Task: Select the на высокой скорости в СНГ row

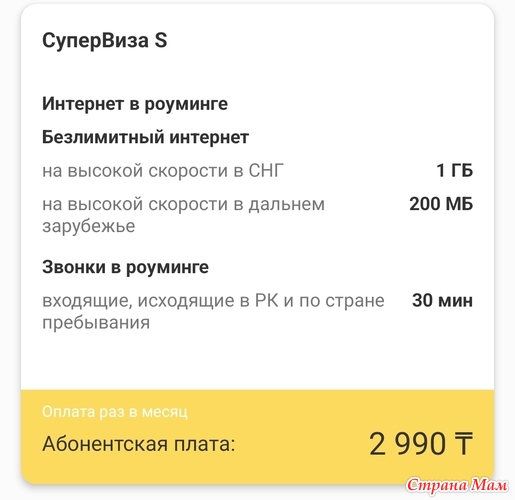Action: [257, 170]
